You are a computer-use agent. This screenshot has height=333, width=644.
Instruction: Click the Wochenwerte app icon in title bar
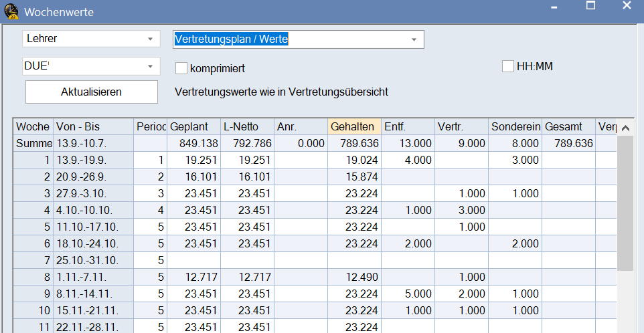[11, 11]
